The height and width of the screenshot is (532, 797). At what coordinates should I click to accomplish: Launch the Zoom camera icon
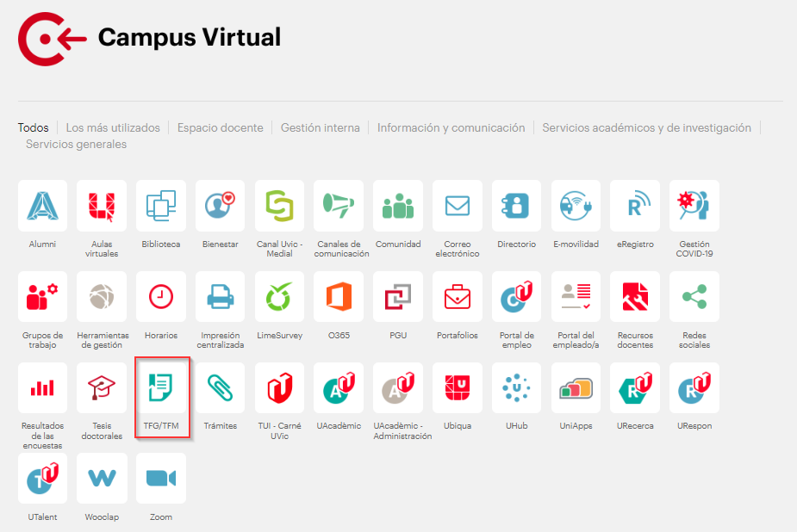point(161,478)
